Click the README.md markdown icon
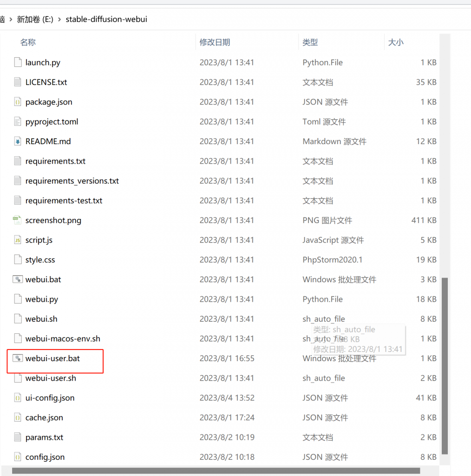This screenshot has width=471, height=476. coord(18,141)
